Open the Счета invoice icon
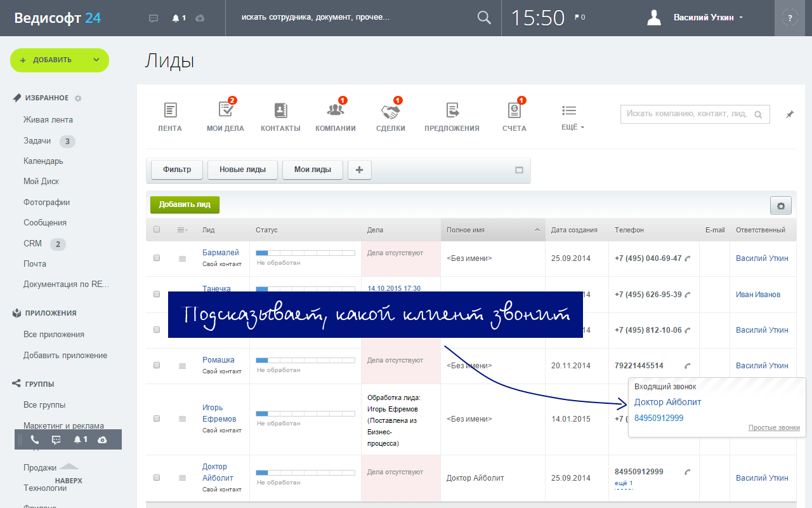 [514, 110]
